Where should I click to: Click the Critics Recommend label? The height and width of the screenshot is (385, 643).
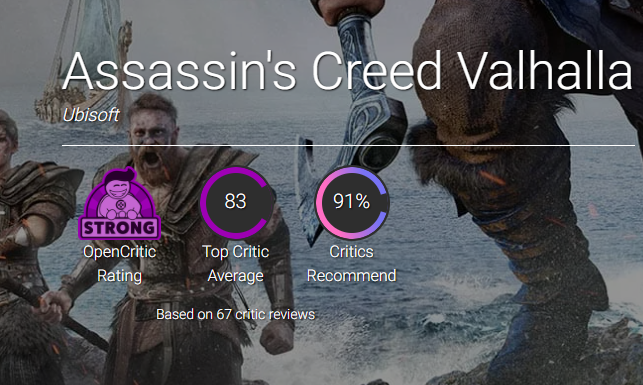(351, 263)
